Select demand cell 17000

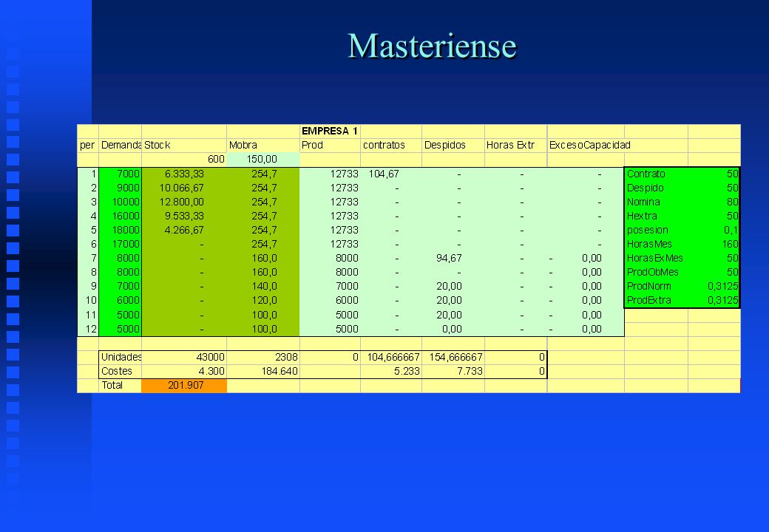120,244
